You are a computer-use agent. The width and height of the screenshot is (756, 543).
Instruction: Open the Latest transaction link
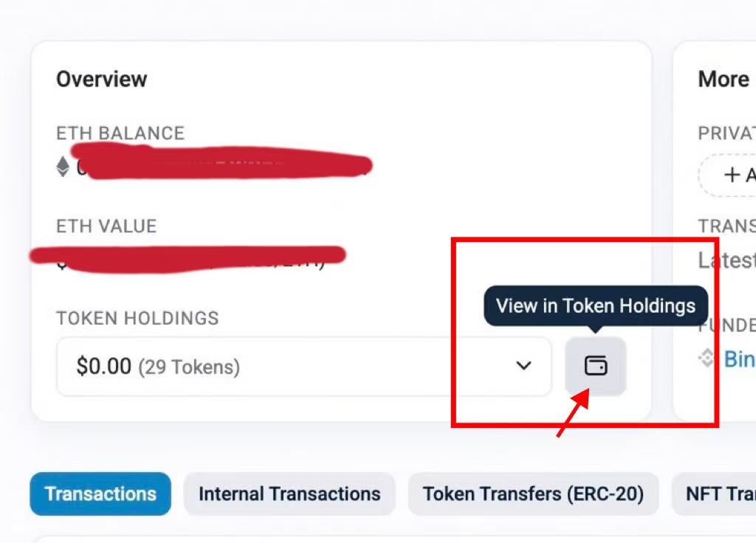click(x=727, y=260)
